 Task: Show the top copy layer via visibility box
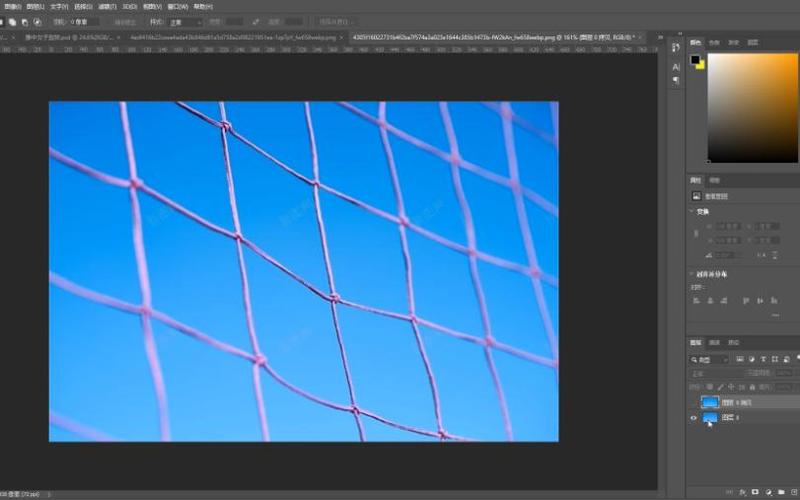694,403
